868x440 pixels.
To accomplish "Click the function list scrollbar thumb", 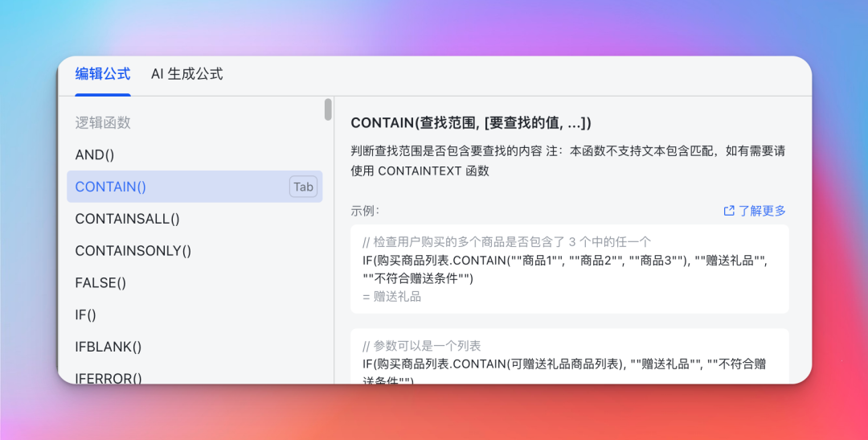I will pyautogui.click(x=328, y=109).
